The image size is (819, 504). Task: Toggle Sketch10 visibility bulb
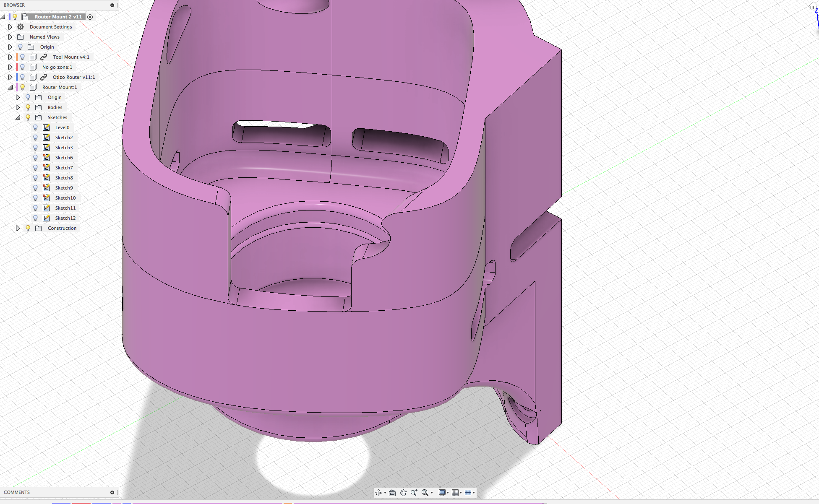coord(36,198)
